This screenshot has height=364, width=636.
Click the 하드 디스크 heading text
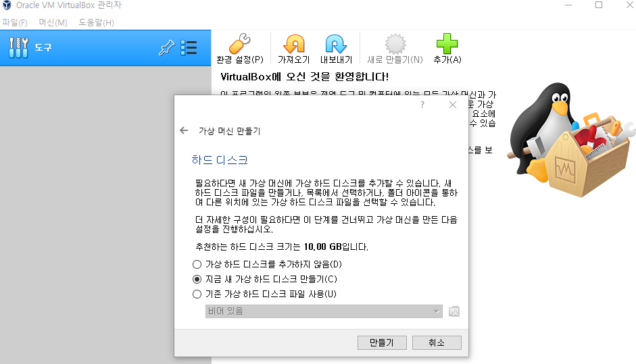pos(220,160)
